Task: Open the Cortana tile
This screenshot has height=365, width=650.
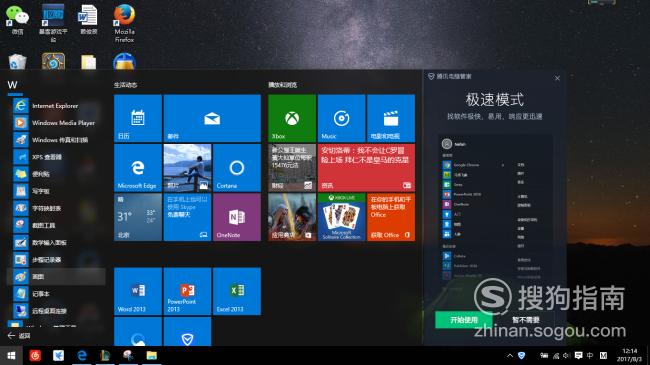Action: pyautogui.click(x=237, y=168)
